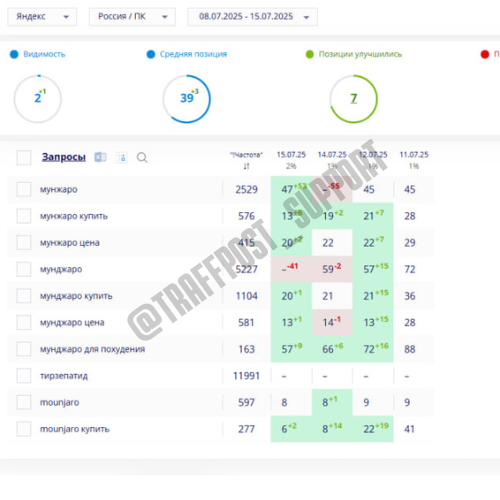Check the box for мунджаро цена row

click(x=24, y=323)
